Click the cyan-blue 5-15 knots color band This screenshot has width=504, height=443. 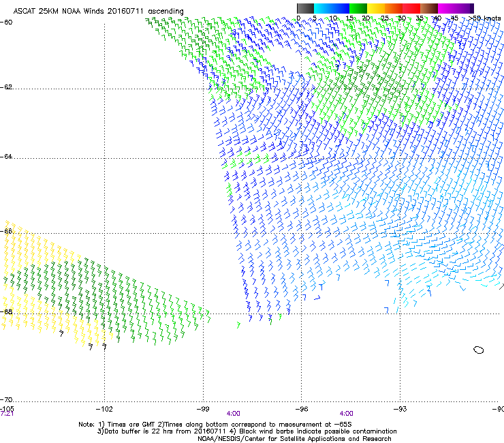332,8
